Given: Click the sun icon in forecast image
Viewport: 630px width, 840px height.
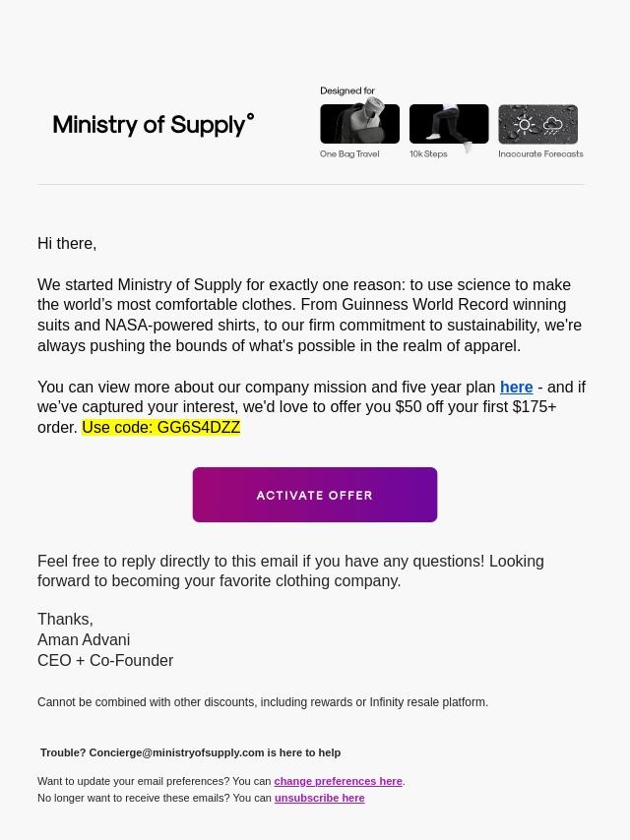Looking at the screenshot, I should point(525,125).
